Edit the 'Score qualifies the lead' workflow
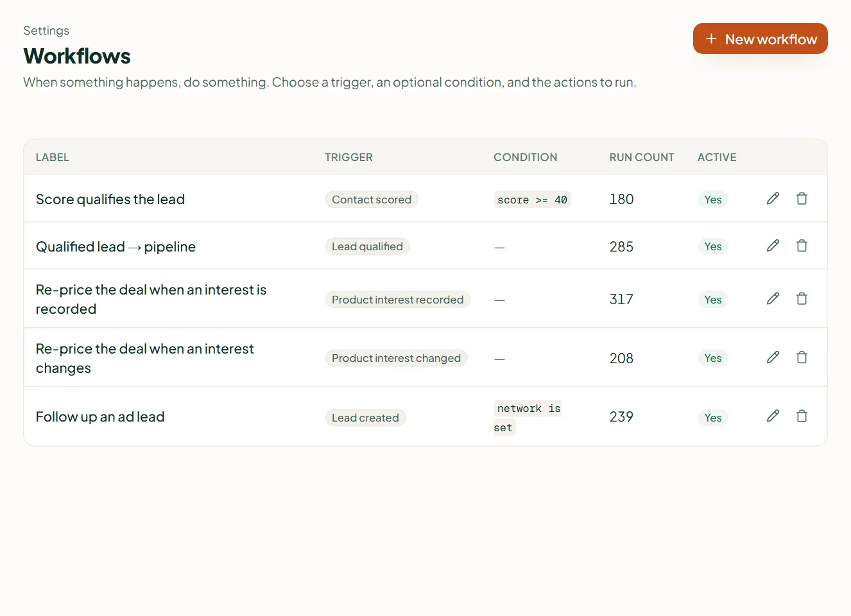The height and width of the screenshot is (616, 851). [773, 199]
